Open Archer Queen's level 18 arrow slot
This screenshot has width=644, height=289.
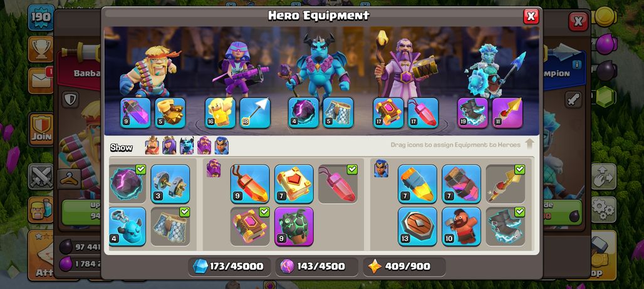pos(255,113)
